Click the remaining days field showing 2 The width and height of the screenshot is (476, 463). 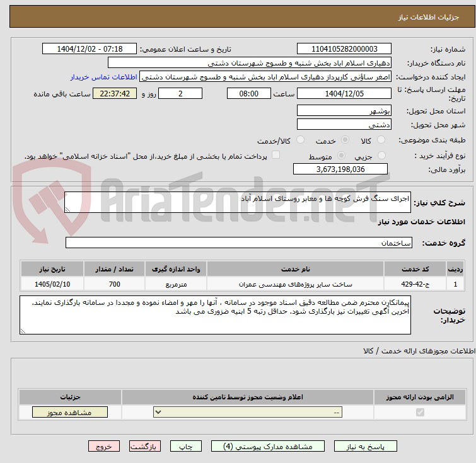(180, 93)
